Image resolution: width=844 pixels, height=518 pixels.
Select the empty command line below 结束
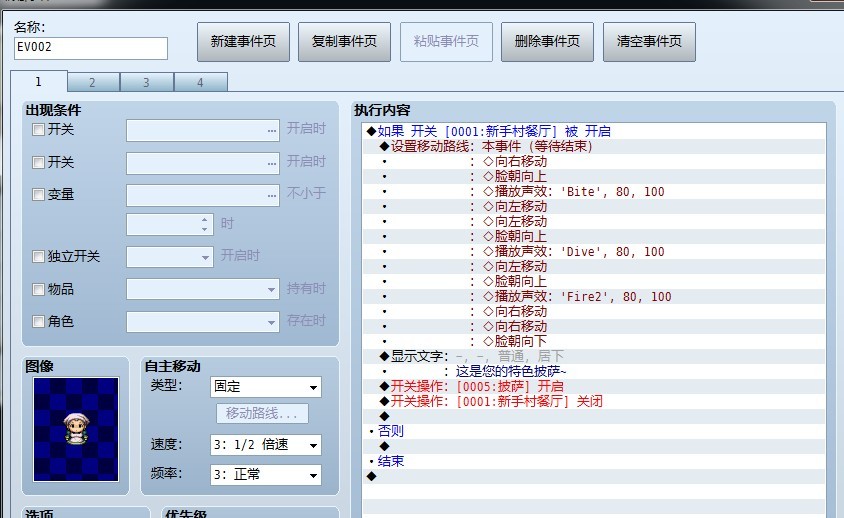(x=594, y=477)
